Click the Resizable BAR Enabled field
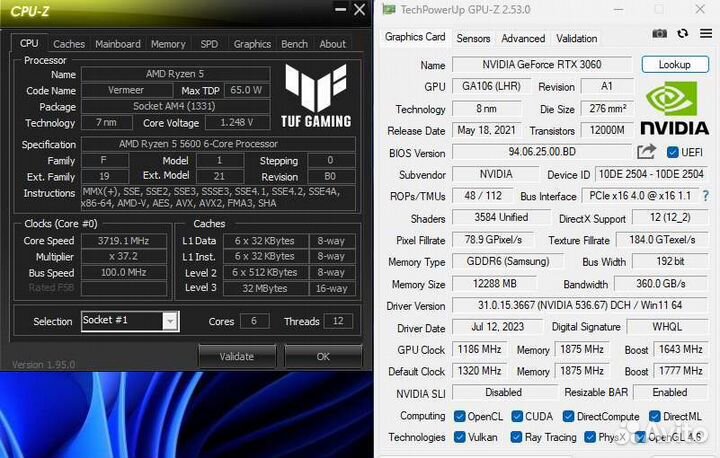Image resolution: width=720 pixels, height=458 pixels. 670,392
